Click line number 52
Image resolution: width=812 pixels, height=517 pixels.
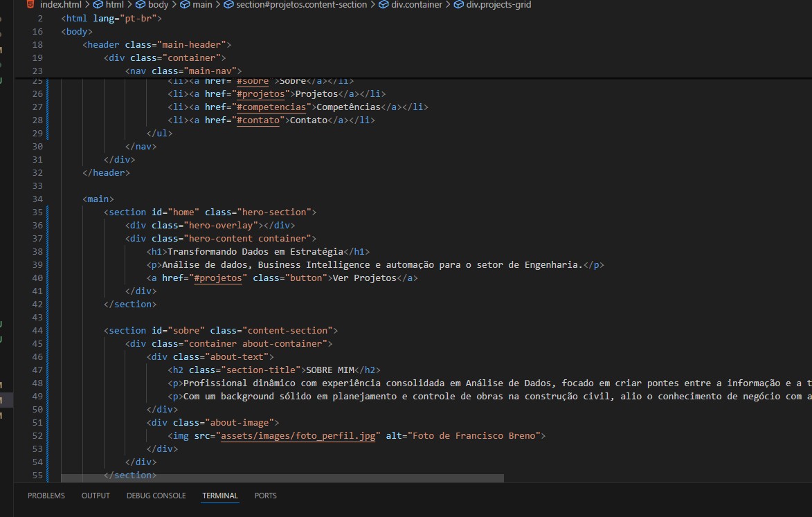click(37, 436)
